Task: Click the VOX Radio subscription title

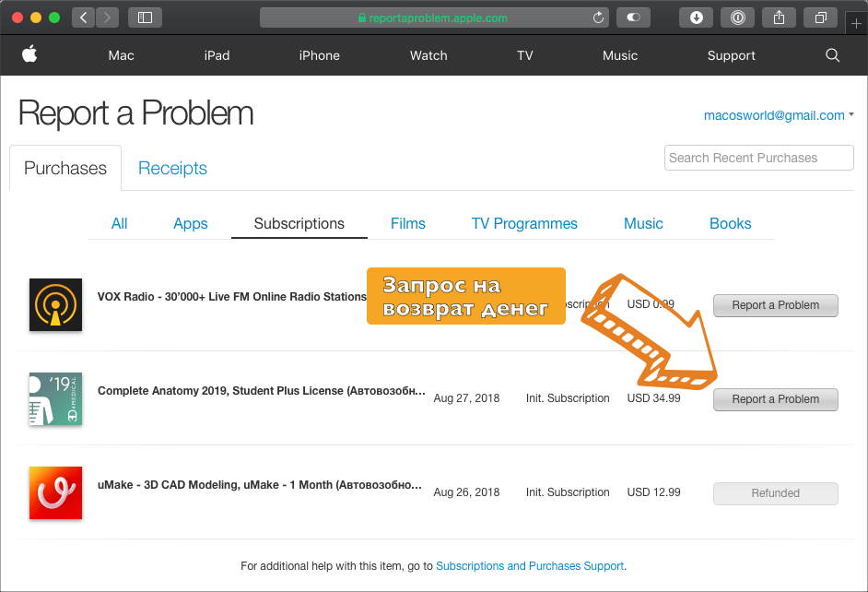Action: click(232, 297)
